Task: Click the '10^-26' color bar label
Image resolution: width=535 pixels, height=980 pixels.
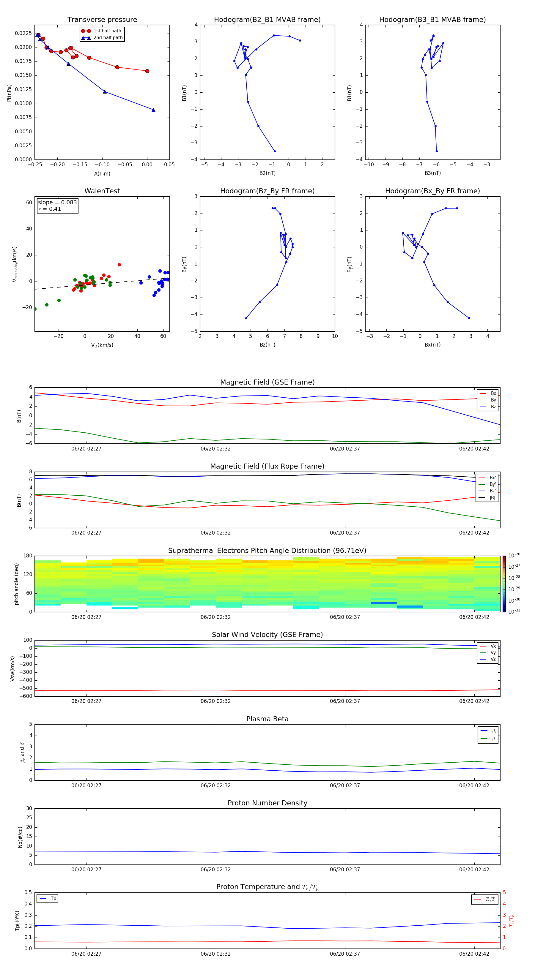Action: pyautogui.click(x=514, y=555)
